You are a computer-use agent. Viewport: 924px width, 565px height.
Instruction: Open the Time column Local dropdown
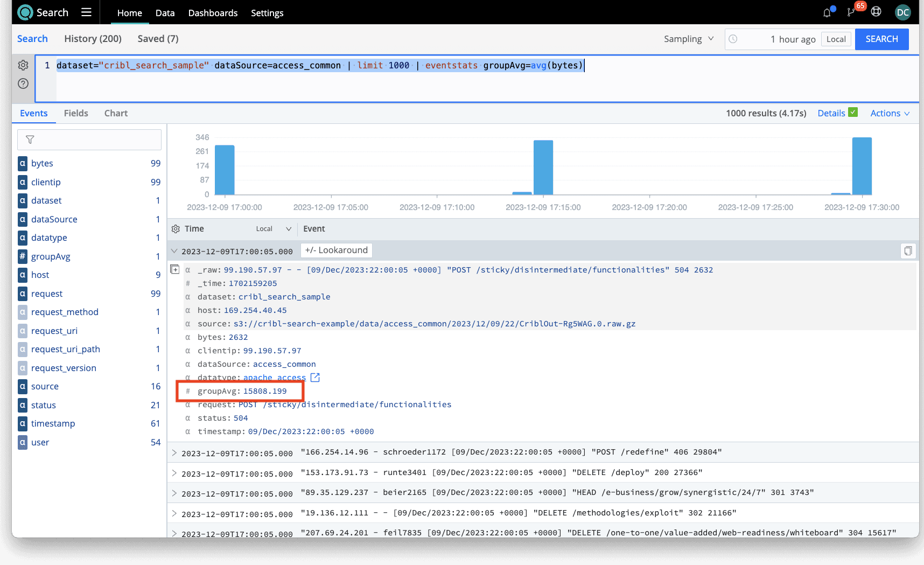click(x=274, y=229)
